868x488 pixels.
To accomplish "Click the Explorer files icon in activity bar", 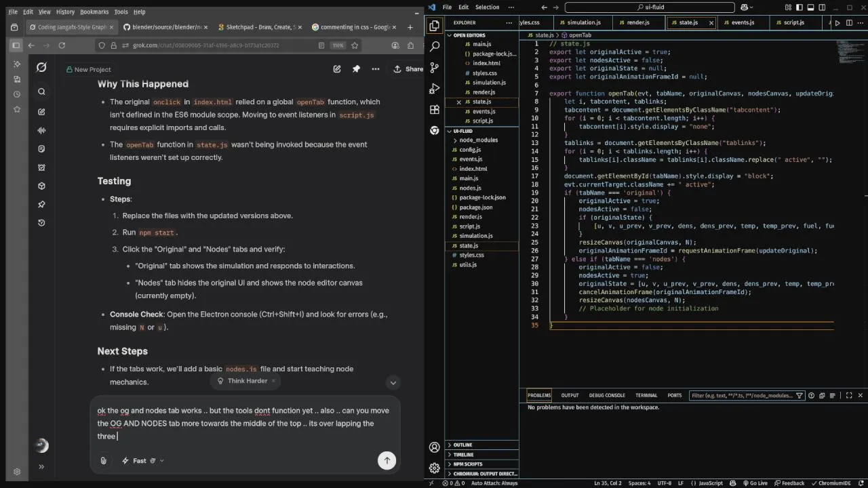I will pyautogui.click(x=435, y=26).
